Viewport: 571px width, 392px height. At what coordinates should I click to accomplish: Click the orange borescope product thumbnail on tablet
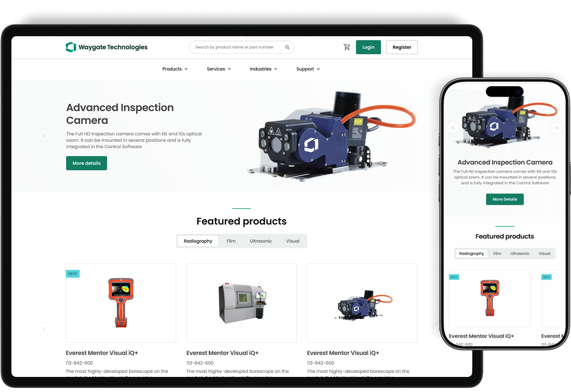[x=121, y=303]
